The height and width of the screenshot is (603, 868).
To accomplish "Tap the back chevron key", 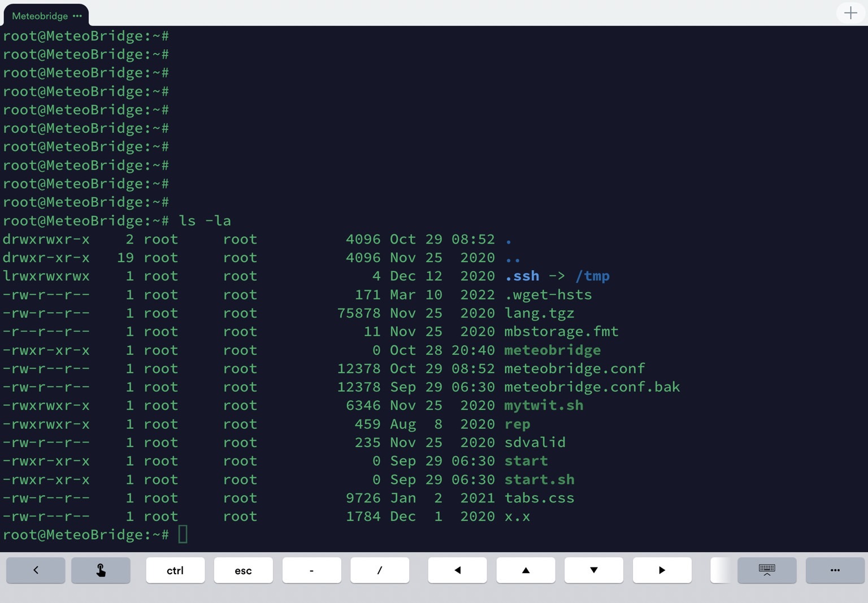I will (x=36, y=570).
